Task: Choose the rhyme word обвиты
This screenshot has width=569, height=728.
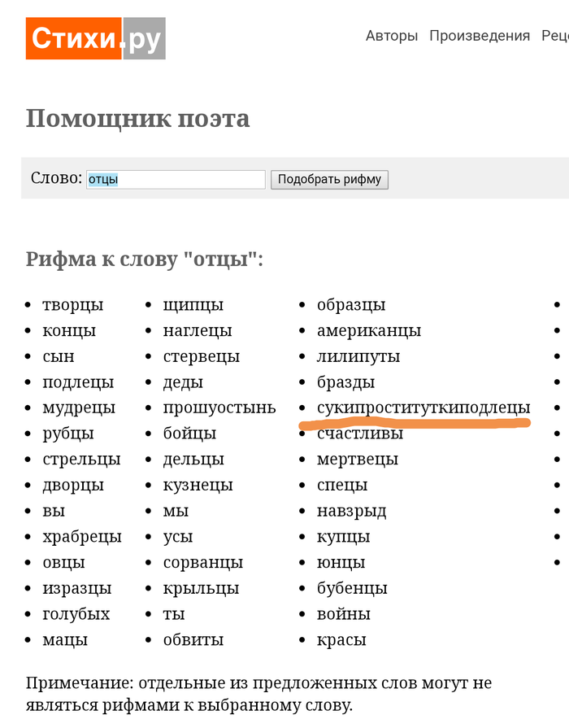Action: pos(193,640)
